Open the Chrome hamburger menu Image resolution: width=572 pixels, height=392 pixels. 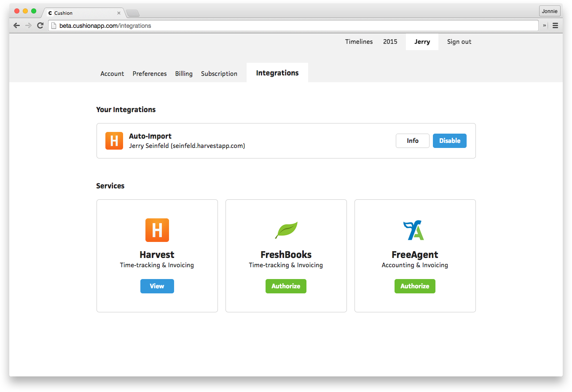click(555, 26)
